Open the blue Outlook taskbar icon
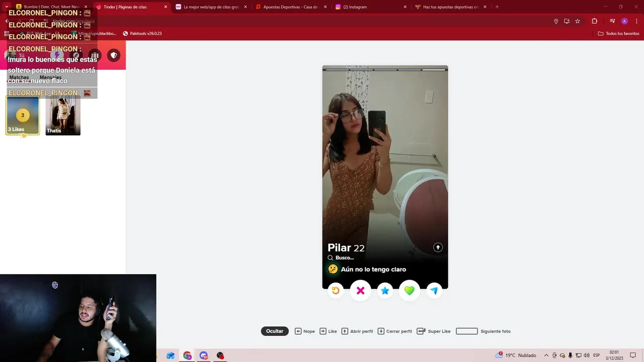 171,355
